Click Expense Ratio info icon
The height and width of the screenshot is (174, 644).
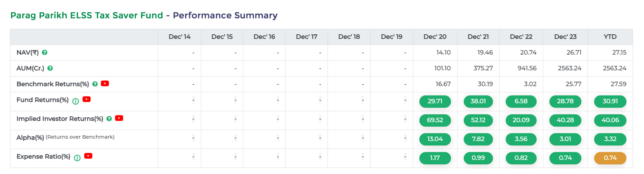click(x=77, y=158)
